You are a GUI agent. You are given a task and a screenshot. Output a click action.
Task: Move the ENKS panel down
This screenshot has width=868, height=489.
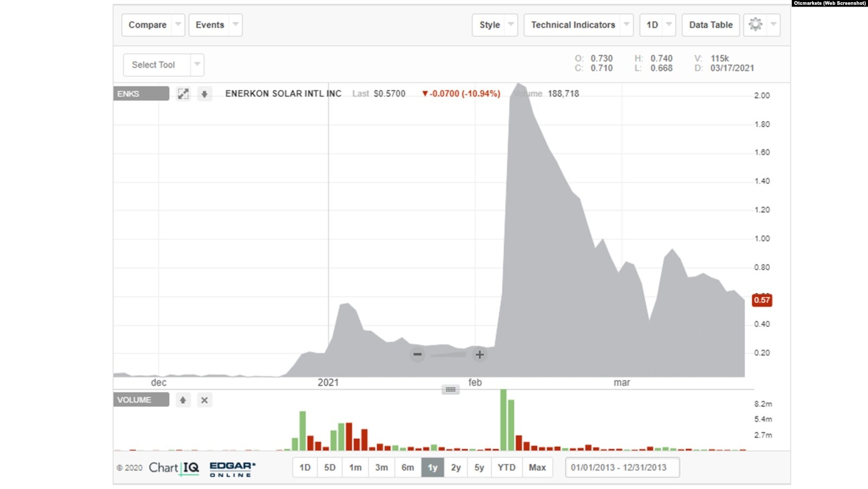pos(204,94)
